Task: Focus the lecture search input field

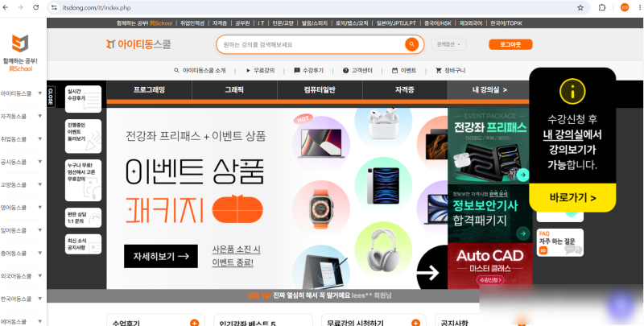Action: click(312, 44)
